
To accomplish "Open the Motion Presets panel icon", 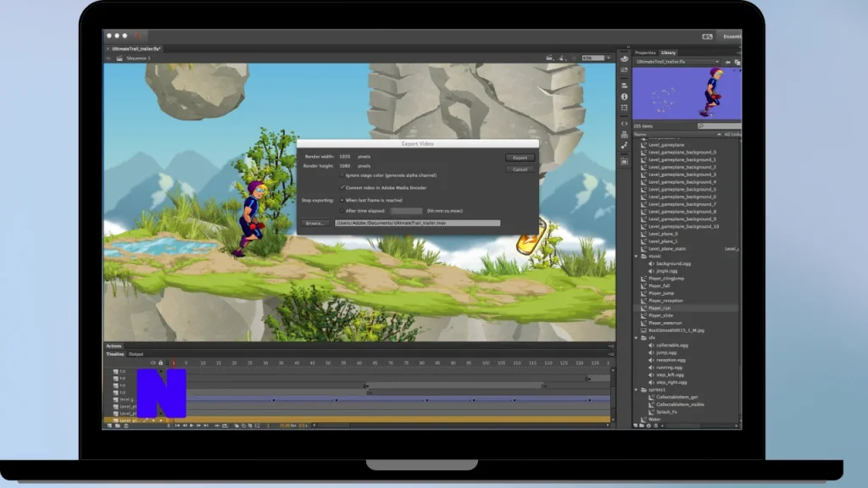I will (625, 146).
